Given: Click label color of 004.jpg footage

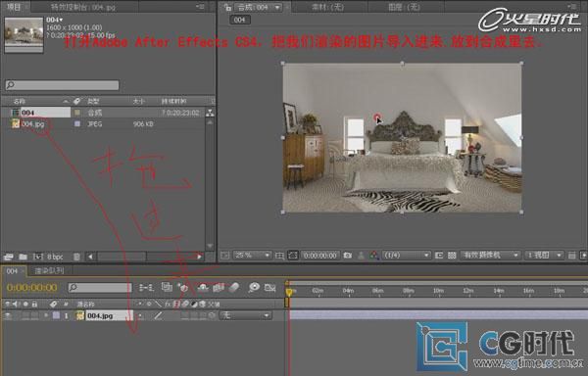Looking at the screenshot, I should pyautogui.click(x=77, y=123).
